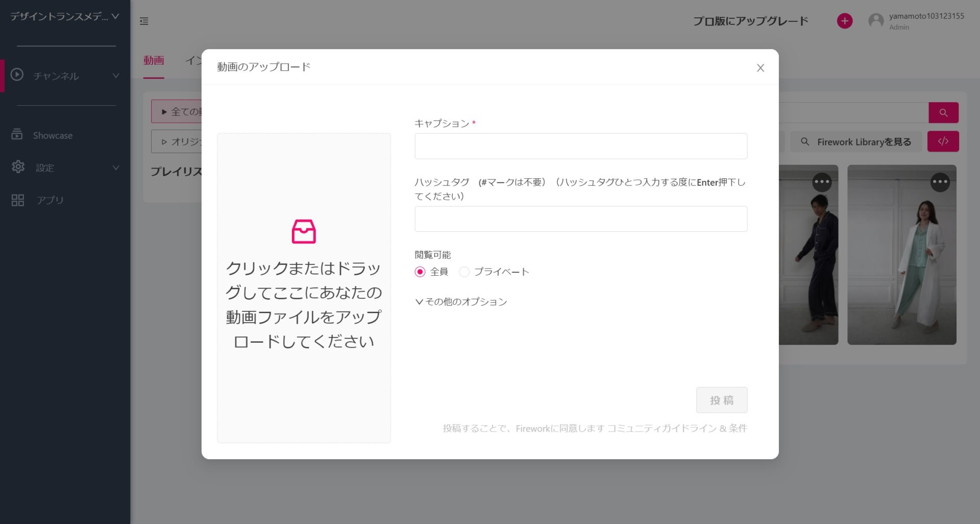The height and width of the screenshot is (524, 980).
Task: Select the 全員 visibility radio option
Action: click(x=420, y=272)
